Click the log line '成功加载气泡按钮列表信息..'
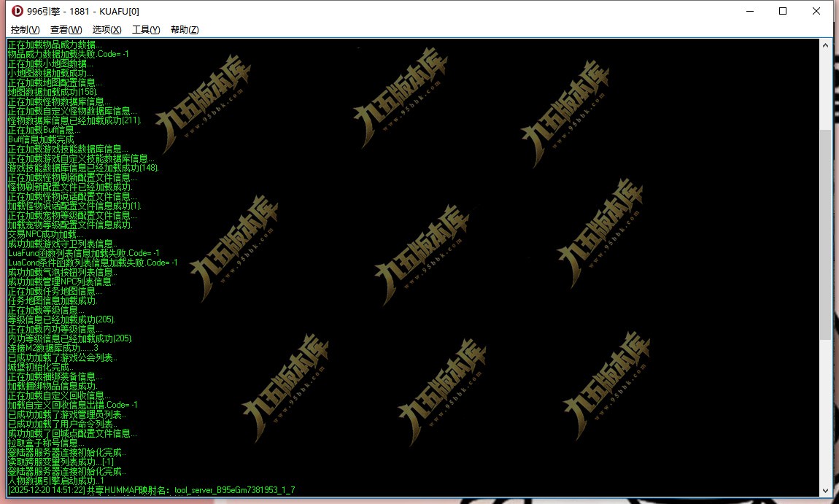Screen dimensions: 839x504 pyautogui.click(x=62, y=272)
